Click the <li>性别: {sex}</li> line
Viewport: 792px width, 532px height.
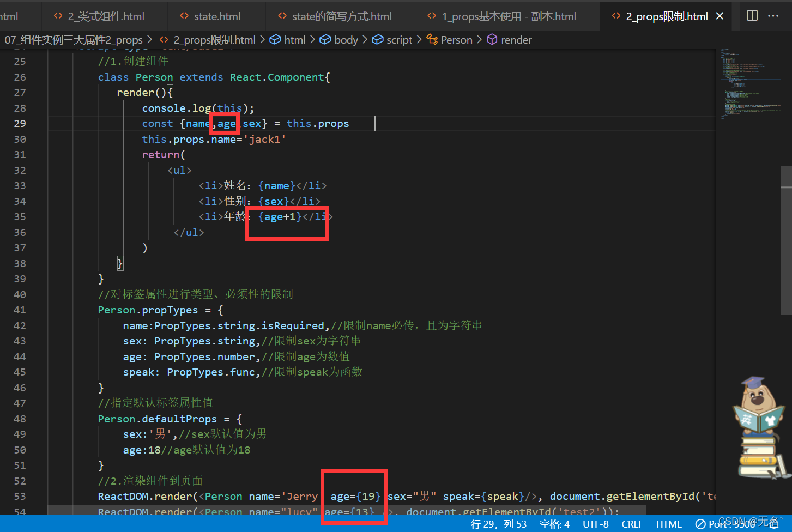(x=259, y=202)
